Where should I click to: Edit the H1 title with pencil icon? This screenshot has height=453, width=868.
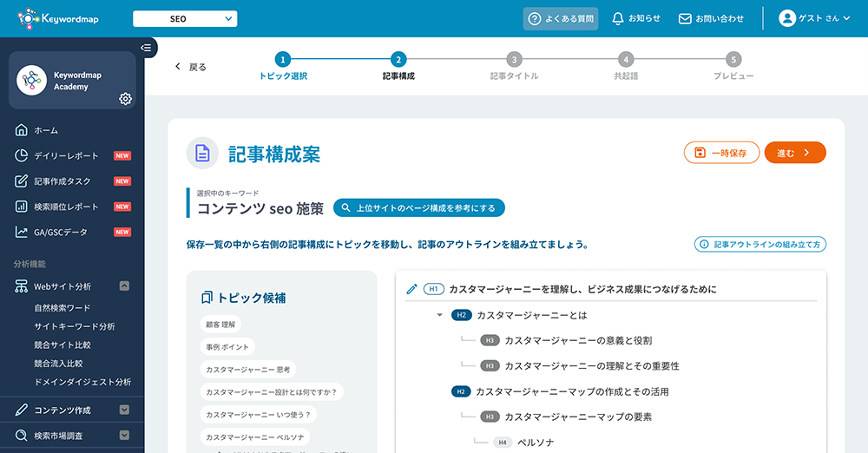411,289
